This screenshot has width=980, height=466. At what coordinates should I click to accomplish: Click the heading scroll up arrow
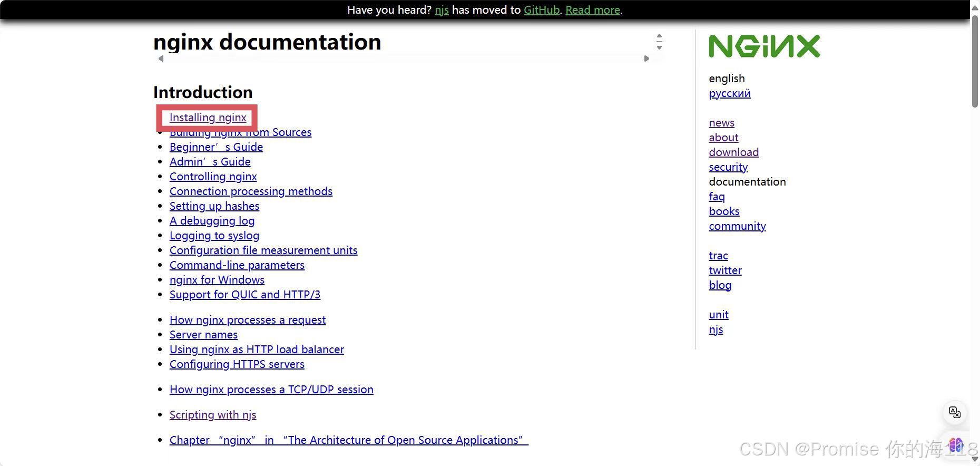click(x=659, y=36)
